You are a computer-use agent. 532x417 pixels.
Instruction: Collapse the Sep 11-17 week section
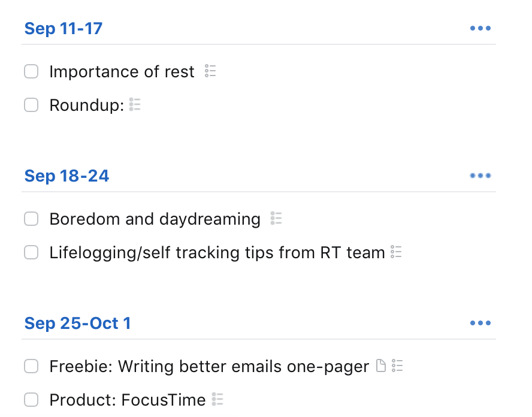[x=63, y=28]
